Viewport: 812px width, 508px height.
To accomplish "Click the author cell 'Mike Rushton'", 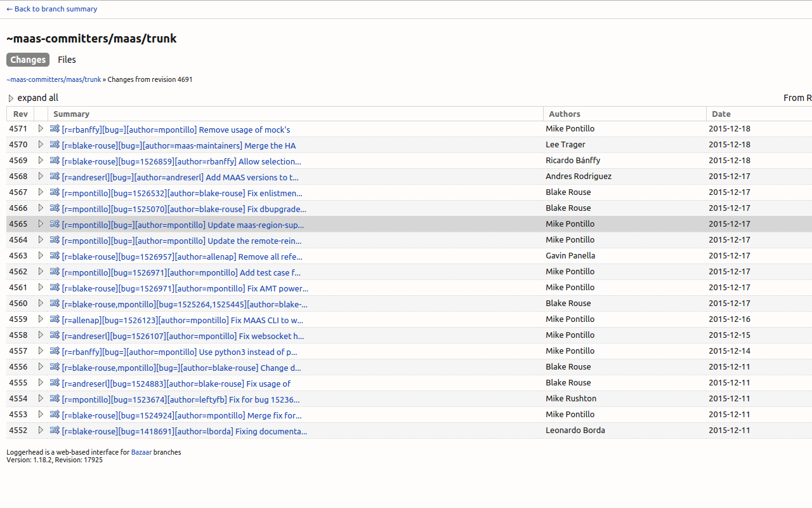I will click(571, 398).
